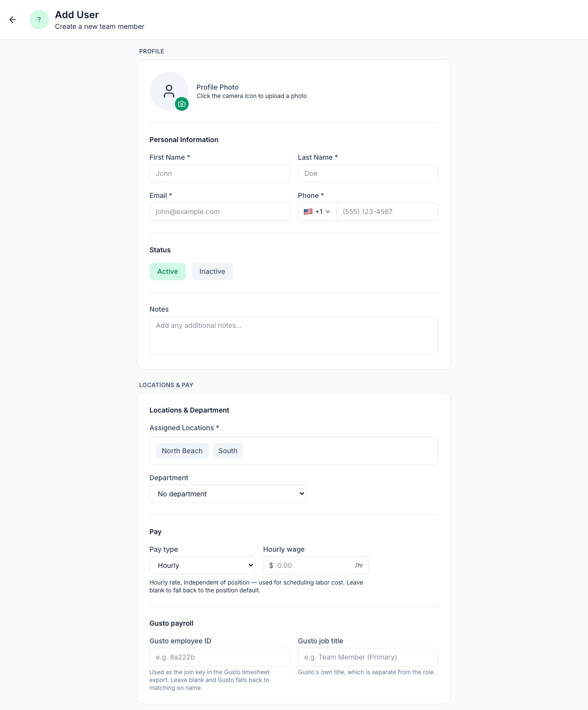The height and width of the screenshot is (710, 588).
Task: Click the 'Profile Photo' label text
Action: click(218, 87)
